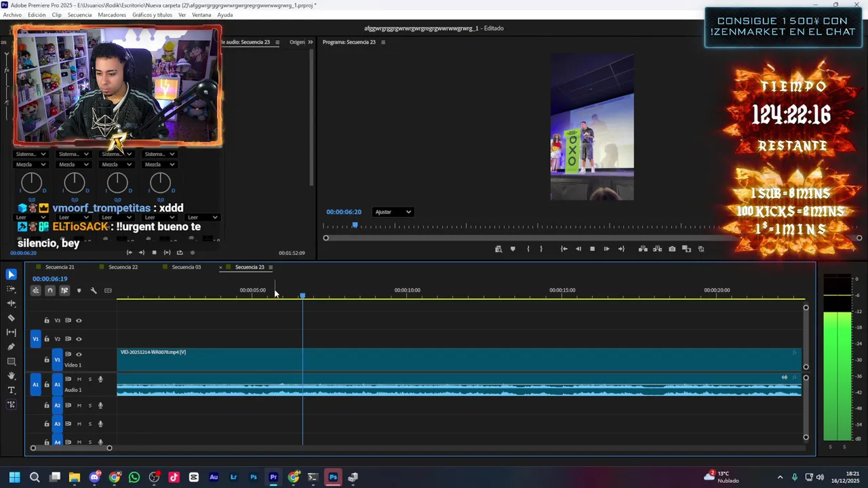This screenshot has height=488, width=868.
Task: Adjust first pan knob in audio mixer
Action: point(31,182)
